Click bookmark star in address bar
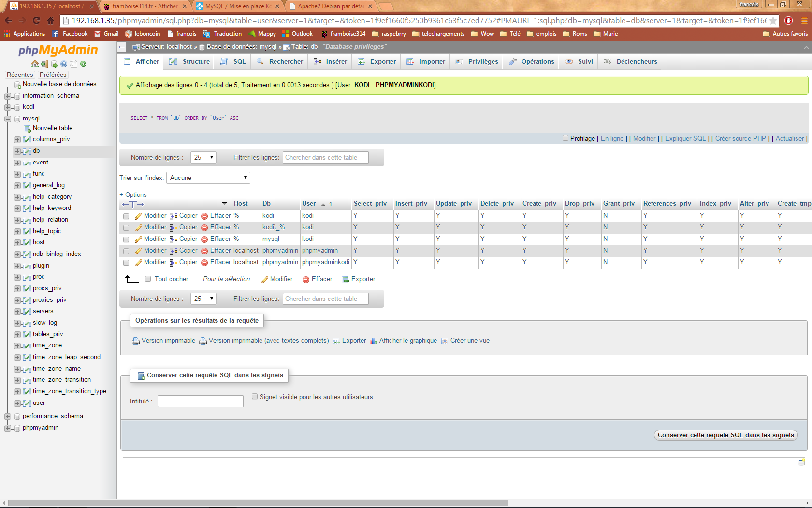Viewport: 812px width, 508px height. [x=773, y=20]
